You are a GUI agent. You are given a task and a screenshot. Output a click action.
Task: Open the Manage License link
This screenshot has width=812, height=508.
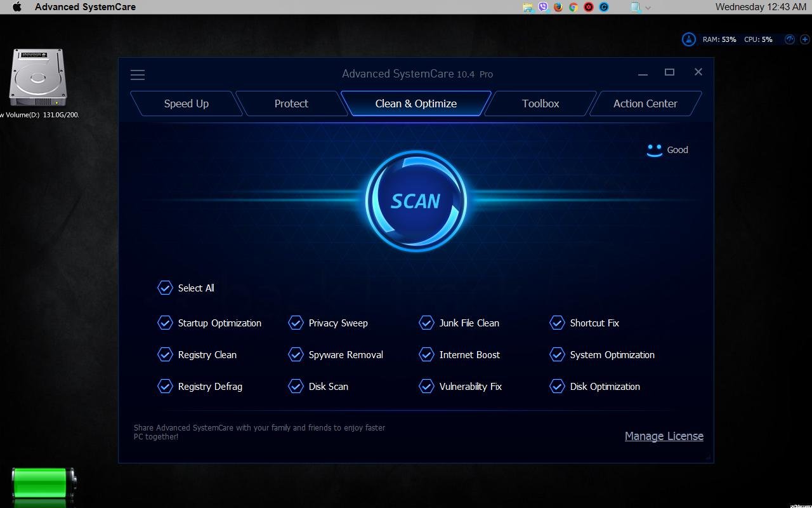click(x=664, y=436)
